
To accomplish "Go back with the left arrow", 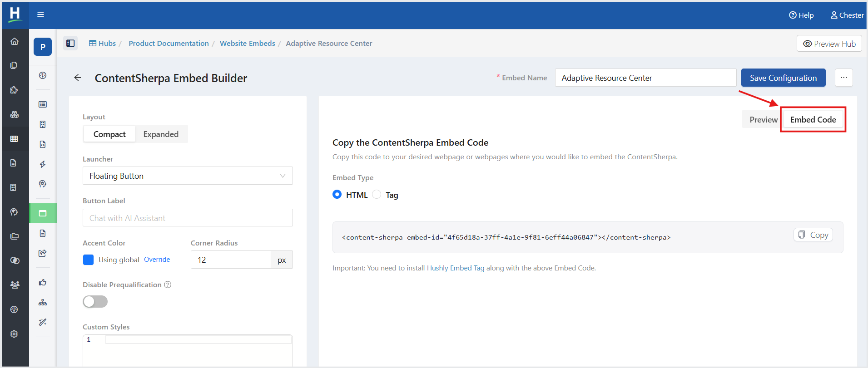I will (78, 78).
